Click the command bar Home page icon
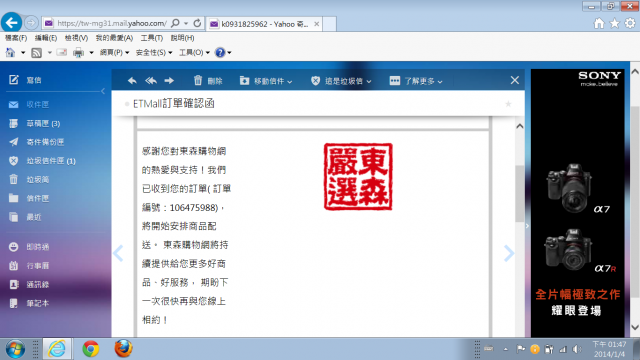 (x=11, y=53)
